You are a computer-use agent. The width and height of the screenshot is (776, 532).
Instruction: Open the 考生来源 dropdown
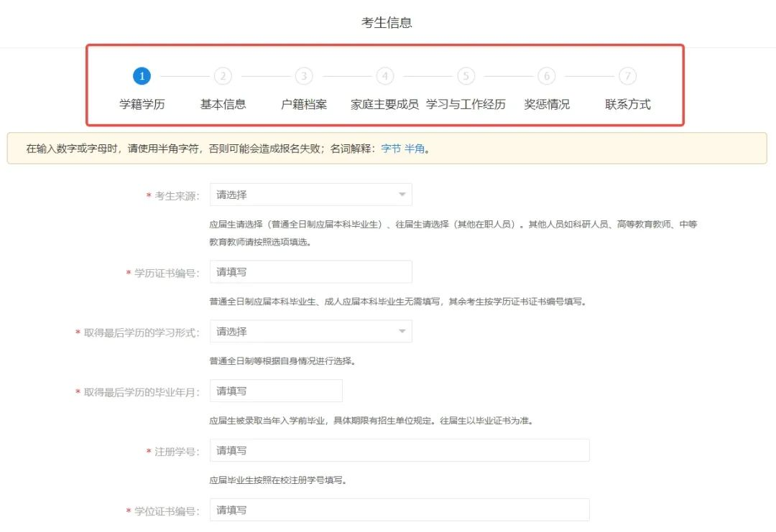[x=311, y=195]
